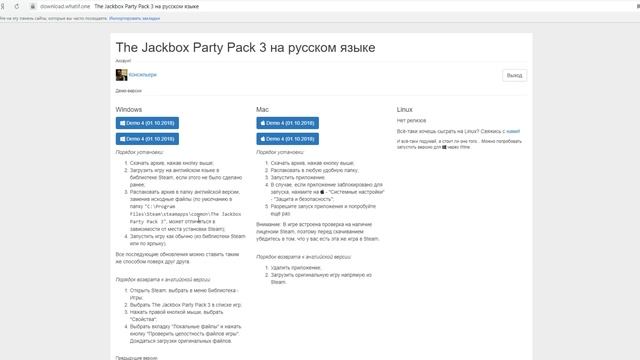This screenshot has width=640, height=360.
Task: Click the 'Предыдущие версии' label
Action: point(136,358)
